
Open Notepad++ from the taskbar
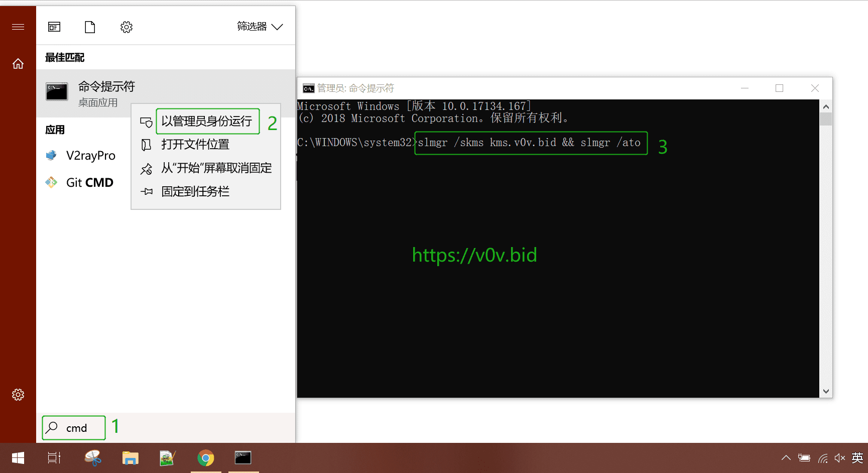pos(168,458)
